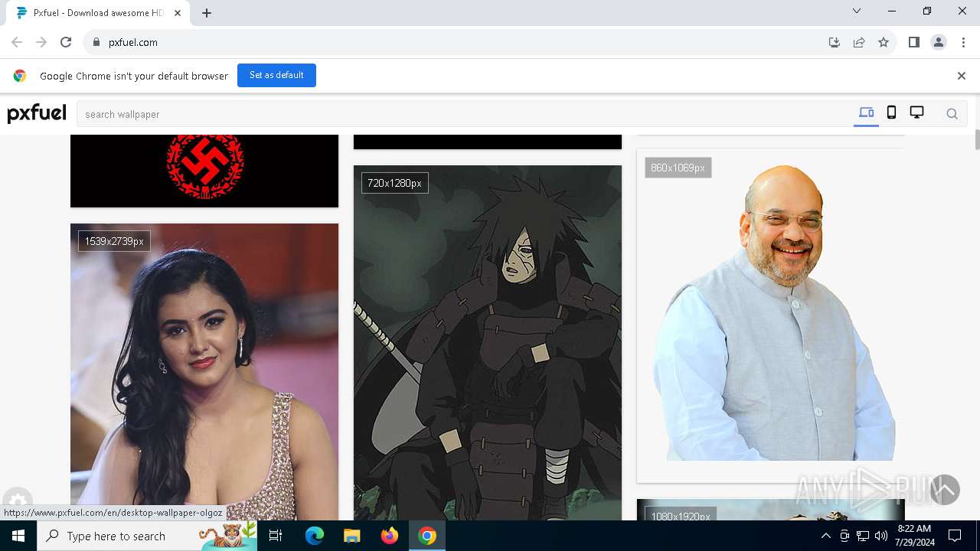Install app icon in address bar

(835, 42)
